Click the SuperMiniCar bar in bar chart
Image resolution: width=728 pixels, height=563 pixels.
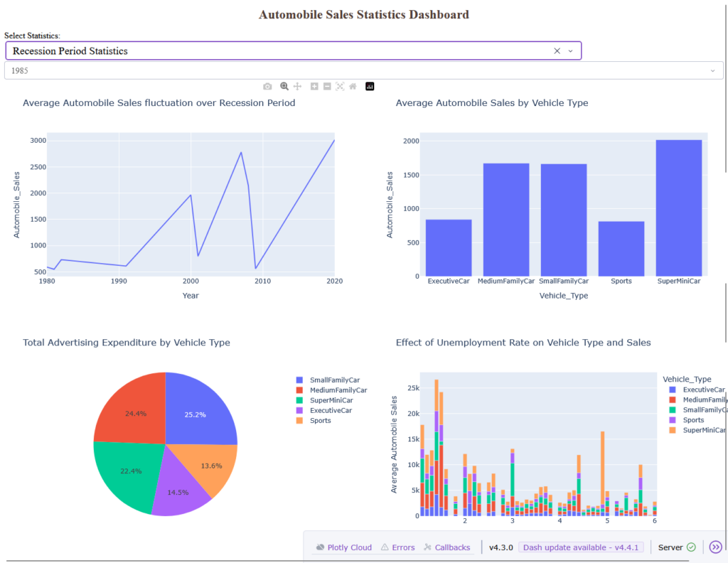[x=679, y=208]
